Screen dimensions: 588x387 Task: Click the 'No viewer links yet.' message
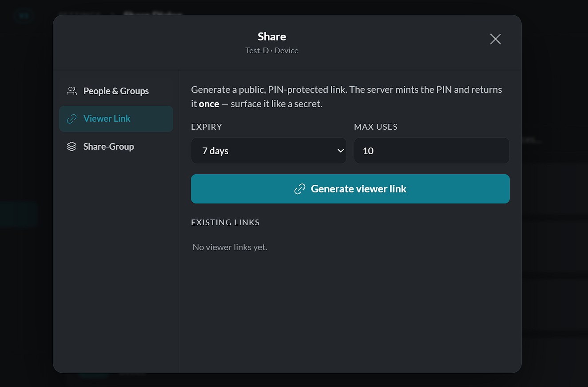[230, 247]
